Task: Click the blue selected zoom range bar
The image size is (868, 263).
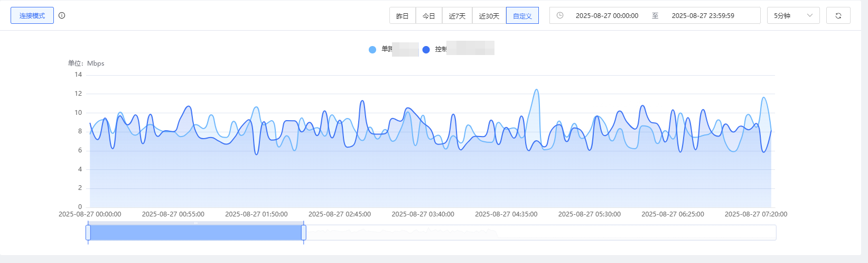Action: [195, 232]
